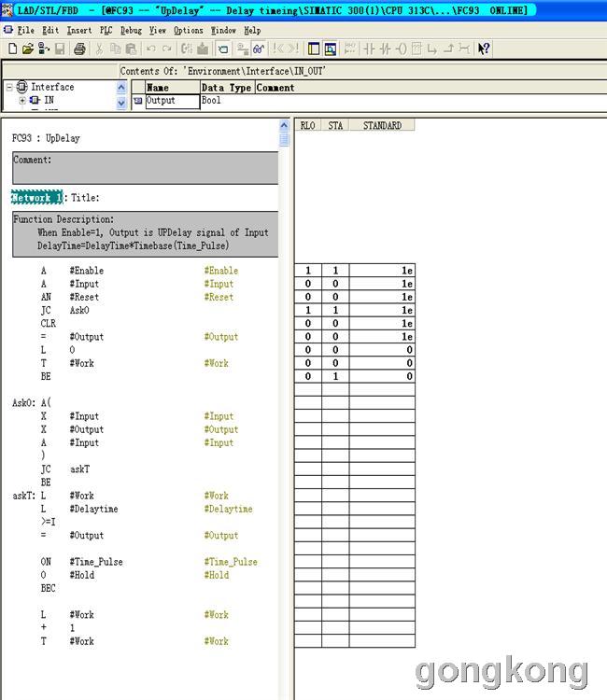This screenshot has width=607, height=700.
Task: Save the block with the diskette icon
Action: (x=60, y=49)
